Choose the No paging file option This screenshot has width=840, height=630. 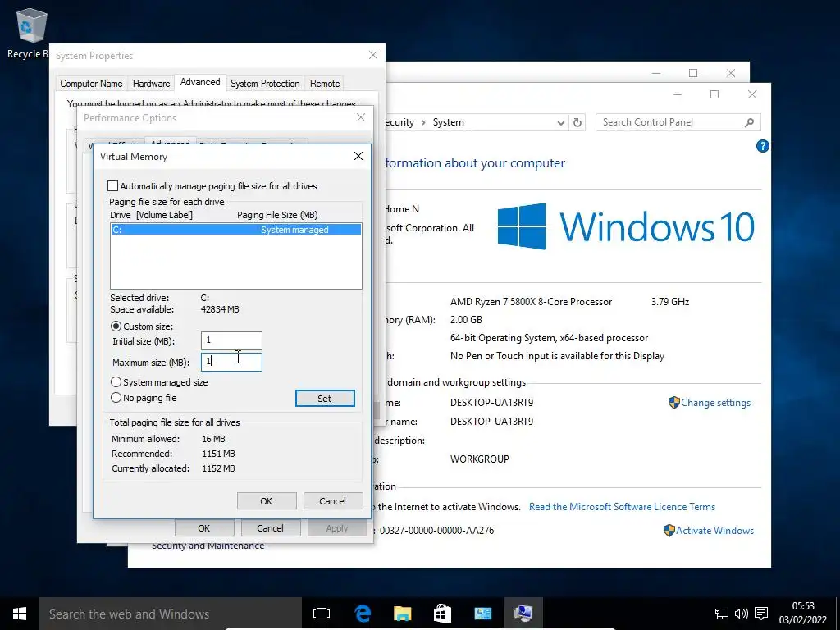[116, 398]
